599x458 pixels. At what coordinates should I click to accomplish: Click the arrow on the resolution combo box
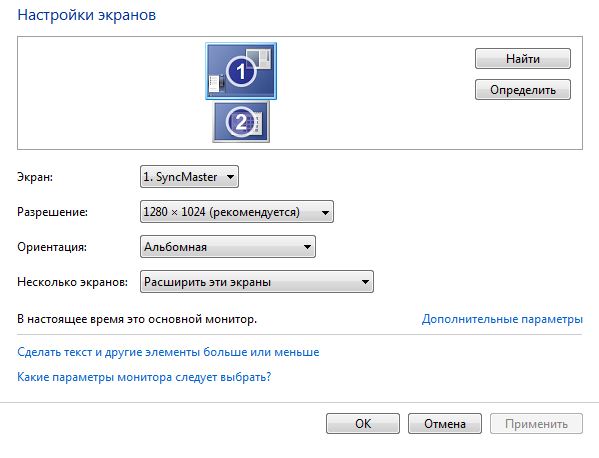pos(325,212)
